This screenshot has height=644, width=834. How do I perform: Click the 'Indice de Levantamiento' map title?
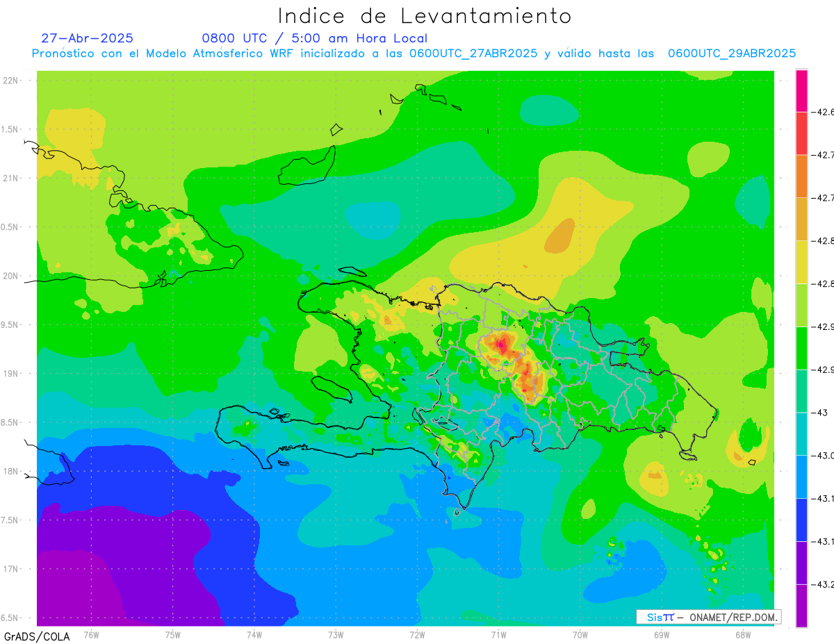(425, 16)
